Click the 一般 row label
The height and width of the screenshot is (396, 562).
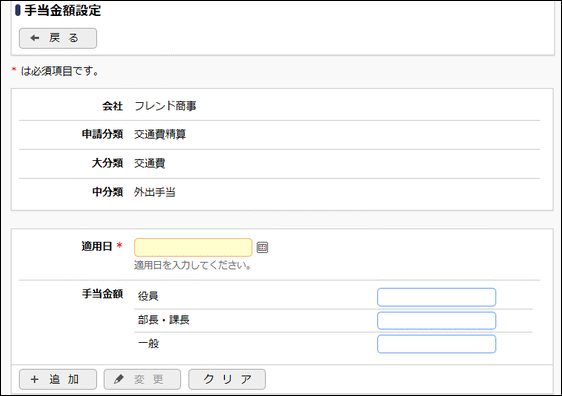(148, 343)
